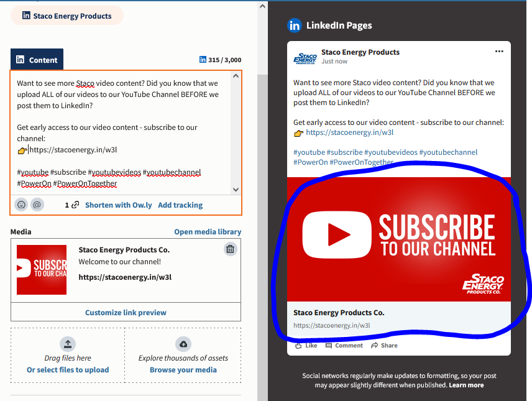Image resolution: width=532 pixels, height=401 pixels.
Task: Open media library link
Action: [x=208, y=231]
